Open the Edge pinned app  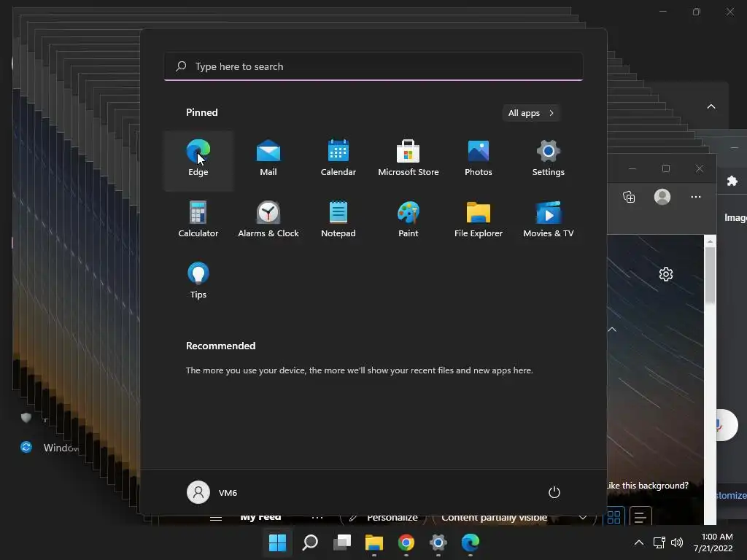(198, 160)
